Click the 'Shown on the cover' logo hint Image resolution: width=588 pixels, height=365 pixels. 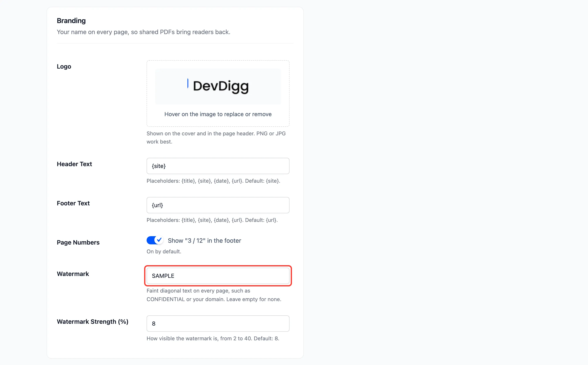pyautogui.click(x=216, y=137)
